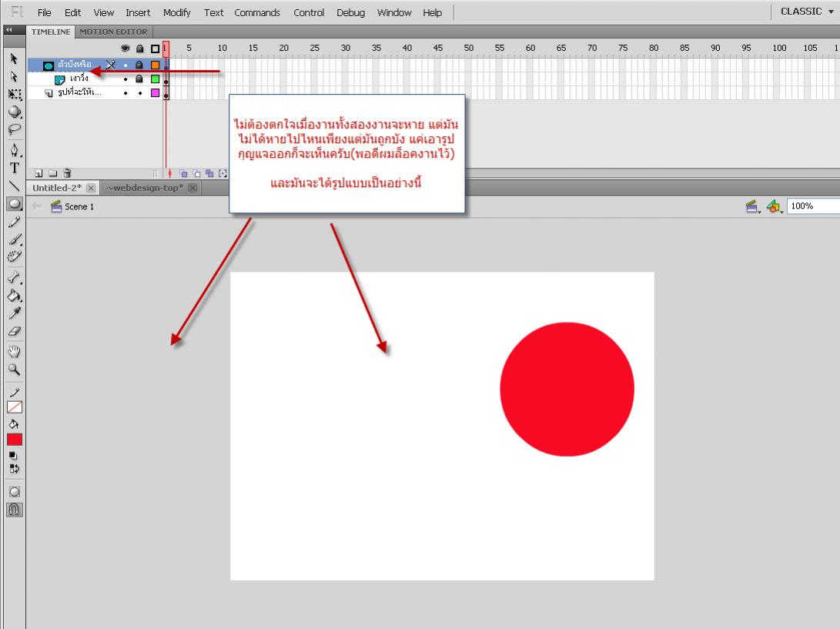Close the Untitled-2* document tab
Image resolution: width=840 pixels, height=629 pixels.
[91, 188]
